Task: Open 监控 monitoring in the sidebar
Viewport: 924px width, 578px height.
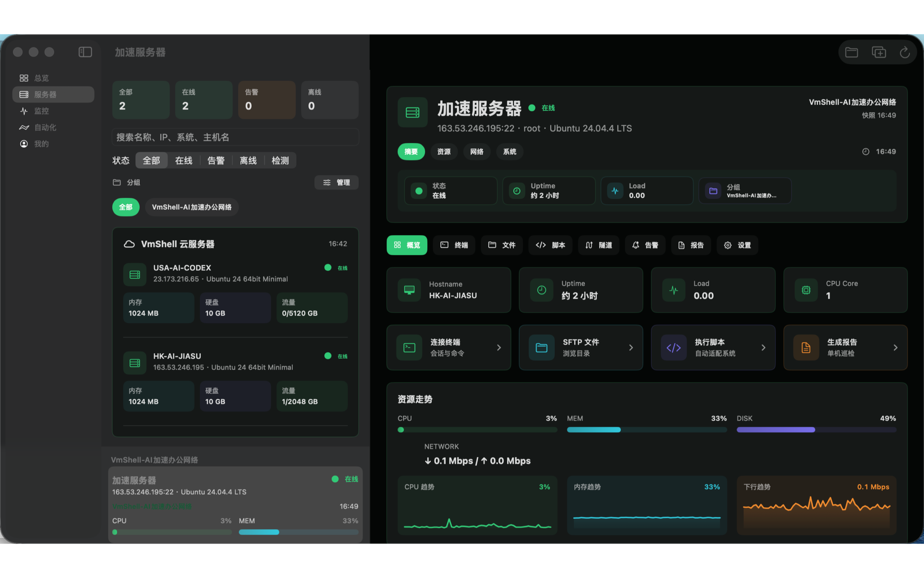Action: click(53, 111)
